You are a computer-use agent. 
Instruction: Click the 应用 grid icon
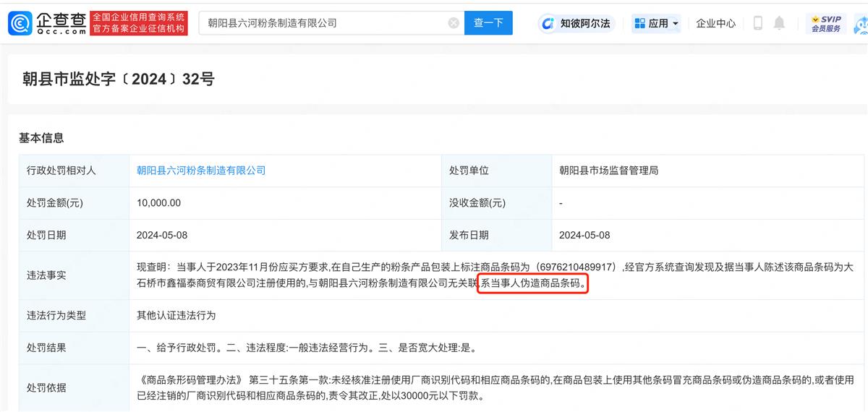point(639,23)
